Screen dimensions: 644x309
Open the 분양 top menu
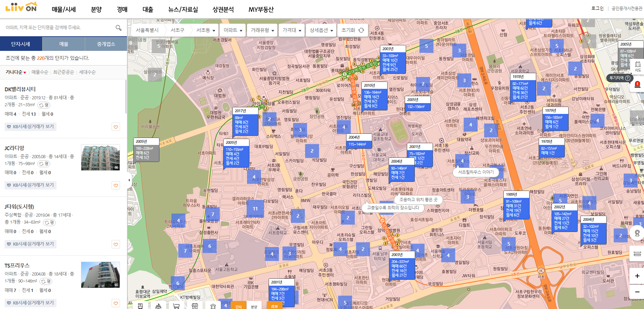pyautogui.click(x=96, y=9)
